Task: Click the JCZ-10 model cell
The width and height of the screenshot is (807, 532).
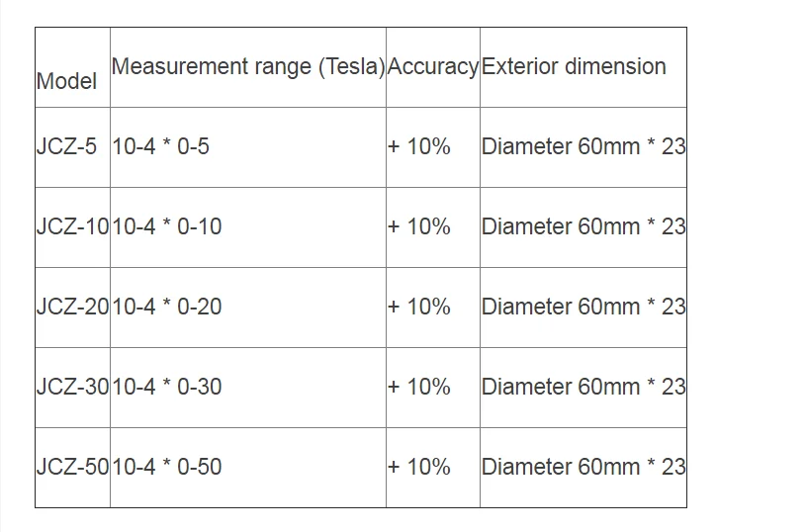Action: click(x=72, y=227)
